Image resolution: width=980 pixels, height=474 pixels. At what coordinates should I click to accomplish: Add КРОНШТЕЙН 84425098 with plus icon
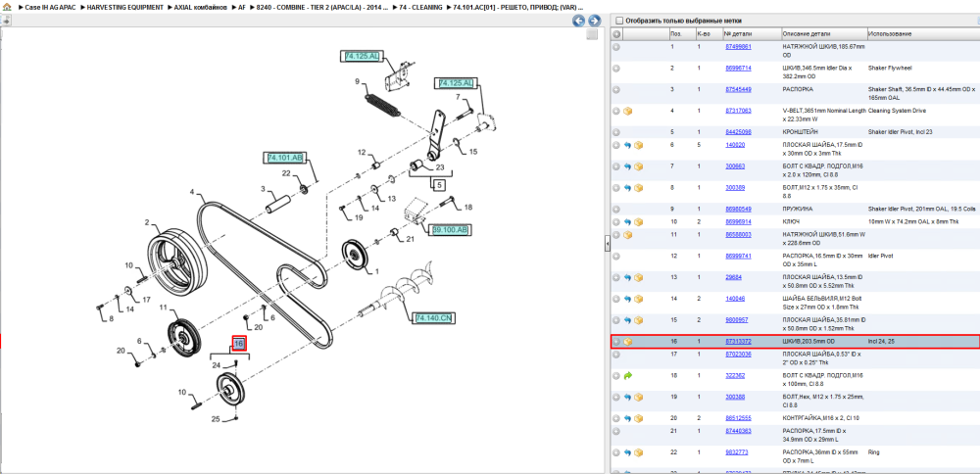pos(616,132)
